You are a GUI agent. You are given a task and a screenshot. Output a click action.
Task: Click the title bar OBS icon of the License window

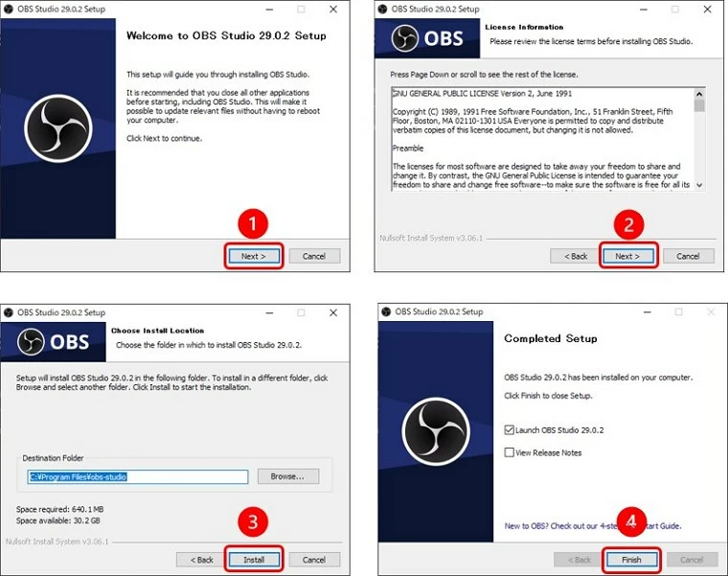382,9
